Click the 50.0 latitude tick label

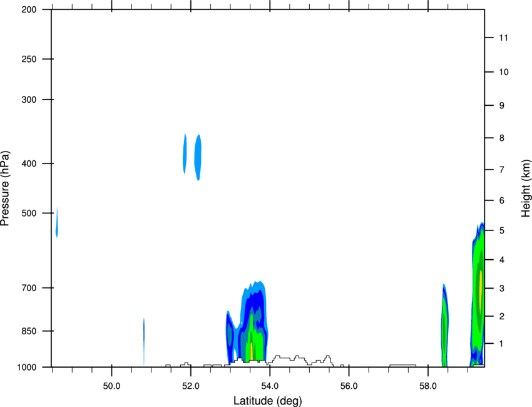(x=111, y=386)
